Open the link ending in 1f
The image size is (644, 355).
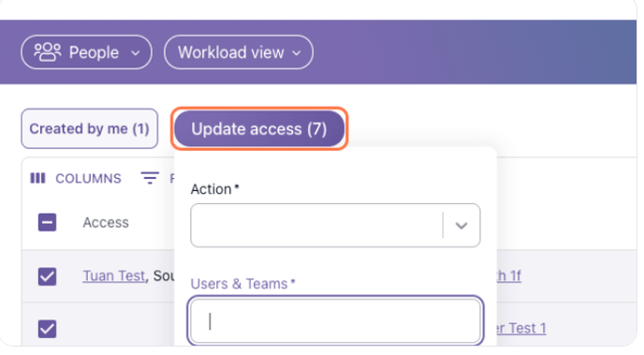pos(509,275)
